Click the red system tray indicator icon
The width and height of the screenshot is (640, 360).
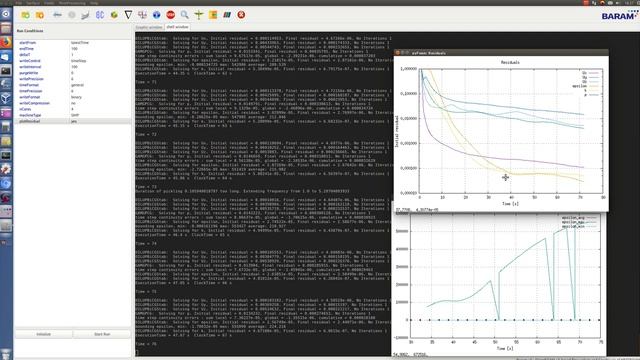click(586, 2)
